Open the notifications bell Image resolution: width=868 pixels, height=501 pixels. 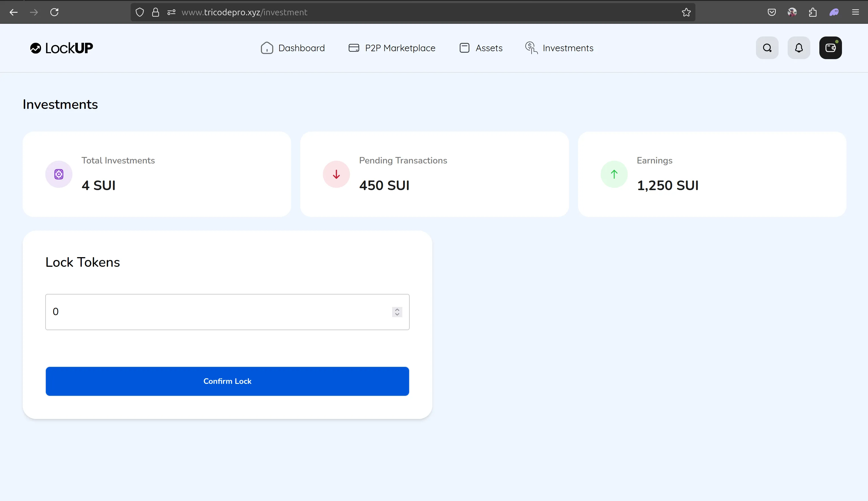coord(798,48)
